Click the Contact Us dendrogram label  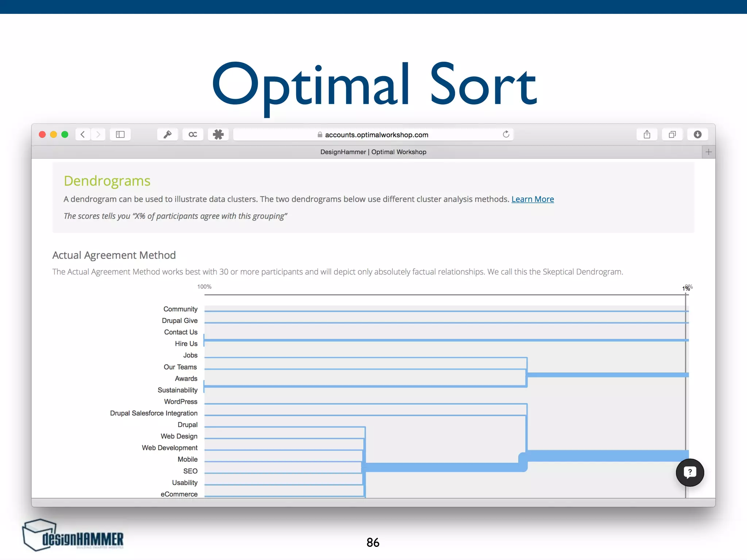[181, 332]
